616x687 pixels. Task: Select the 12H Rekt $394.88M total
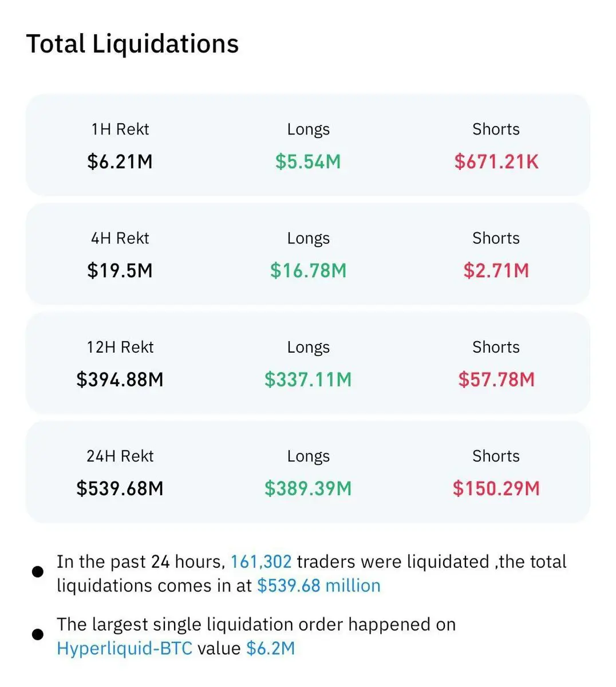pyautogui.click(x=120, y=379)
